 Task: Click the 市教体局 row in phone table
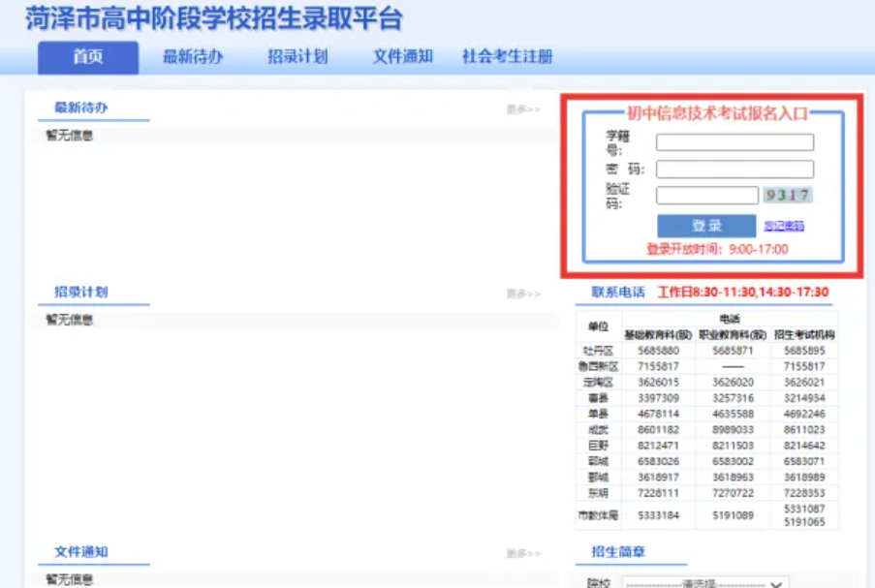point(598,515)
